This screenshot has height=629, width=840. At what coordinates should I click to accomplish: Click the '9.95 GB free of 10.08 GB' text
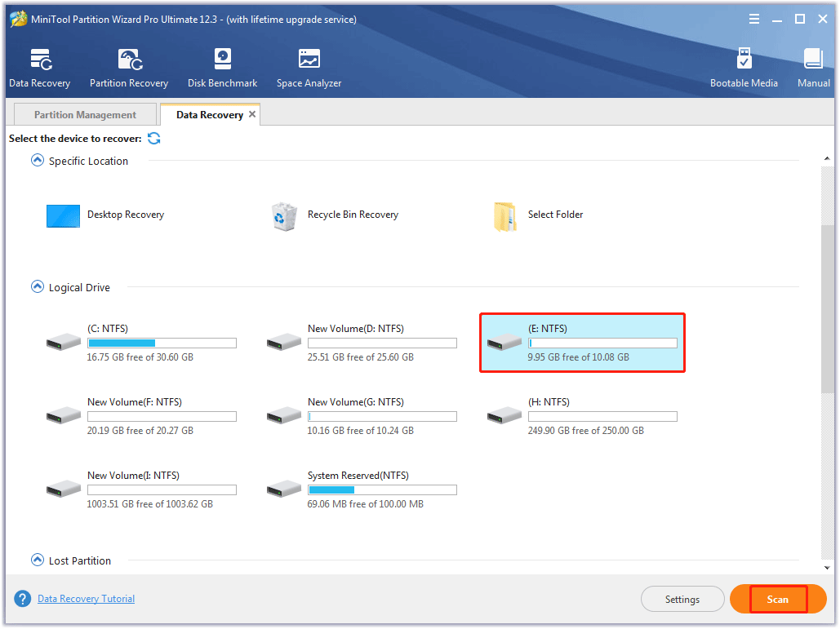(x=578, y=357)
